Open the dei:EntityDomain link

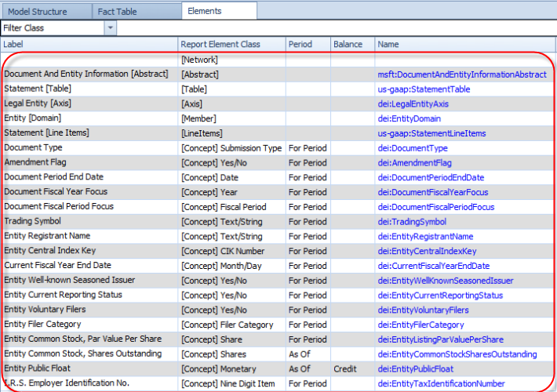coord(410,119)
